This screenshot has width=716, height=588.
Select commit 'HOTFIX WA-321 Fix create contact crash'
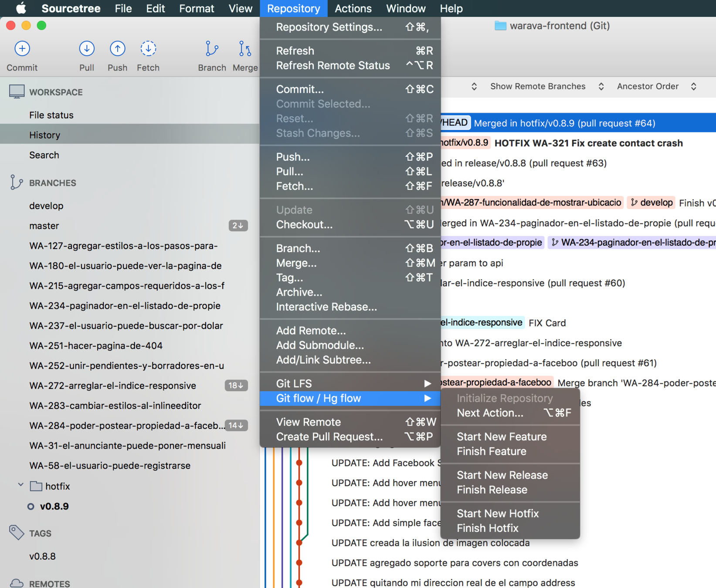point(588,143)
